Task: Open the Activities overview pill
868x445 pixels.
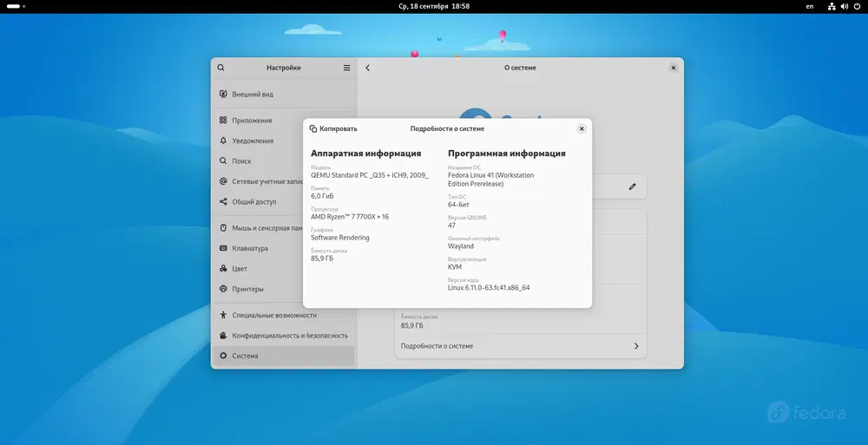Action: [15, 6]
